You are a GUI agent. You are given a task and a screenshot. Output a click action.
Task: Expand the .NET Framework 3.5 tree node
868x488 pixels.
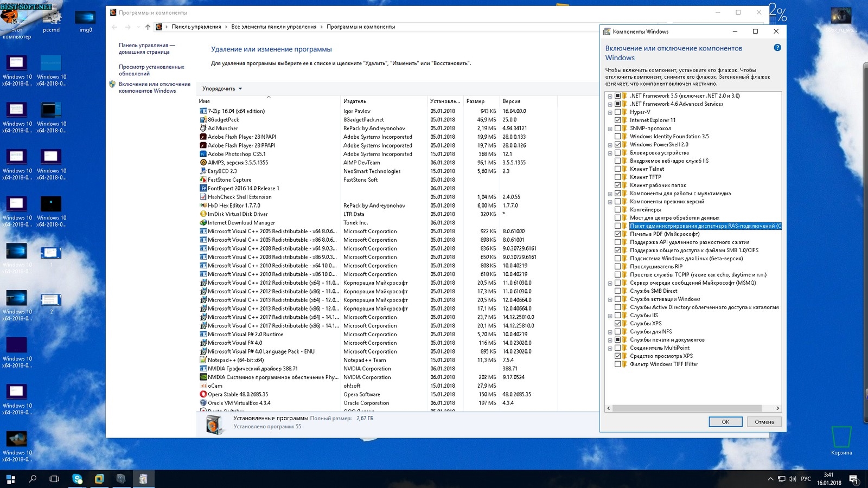(x=610, y=97)
